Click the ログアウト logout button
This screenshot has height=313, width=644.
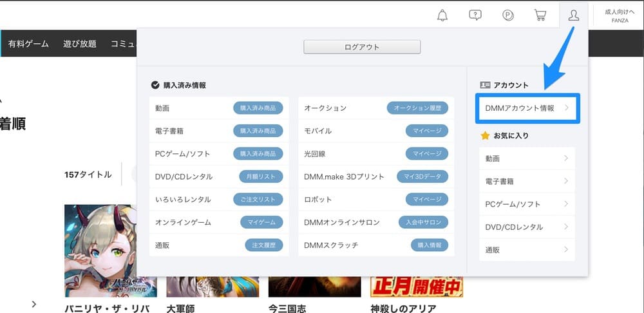tap(362, 47)
